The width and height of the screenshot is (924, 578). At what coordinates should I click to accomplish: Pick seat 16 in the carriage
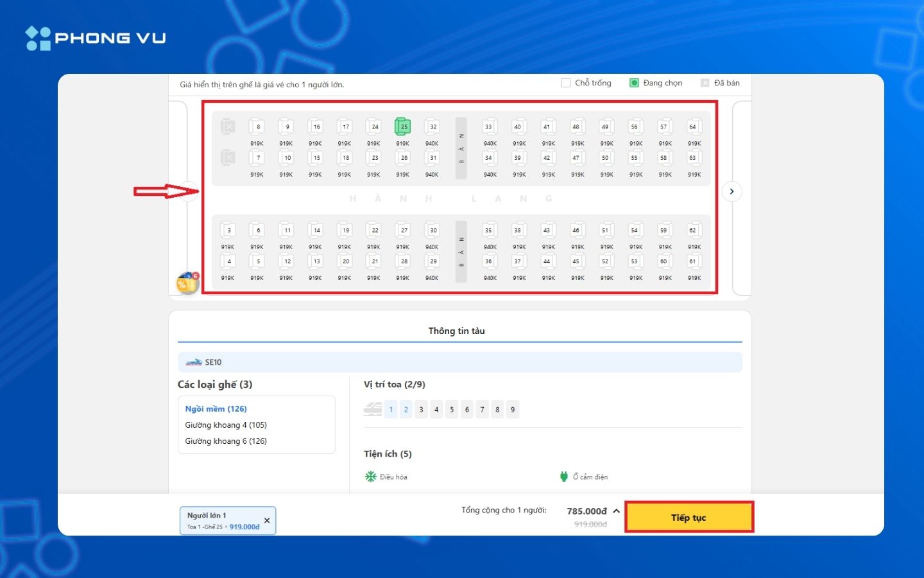click(316, 127)
